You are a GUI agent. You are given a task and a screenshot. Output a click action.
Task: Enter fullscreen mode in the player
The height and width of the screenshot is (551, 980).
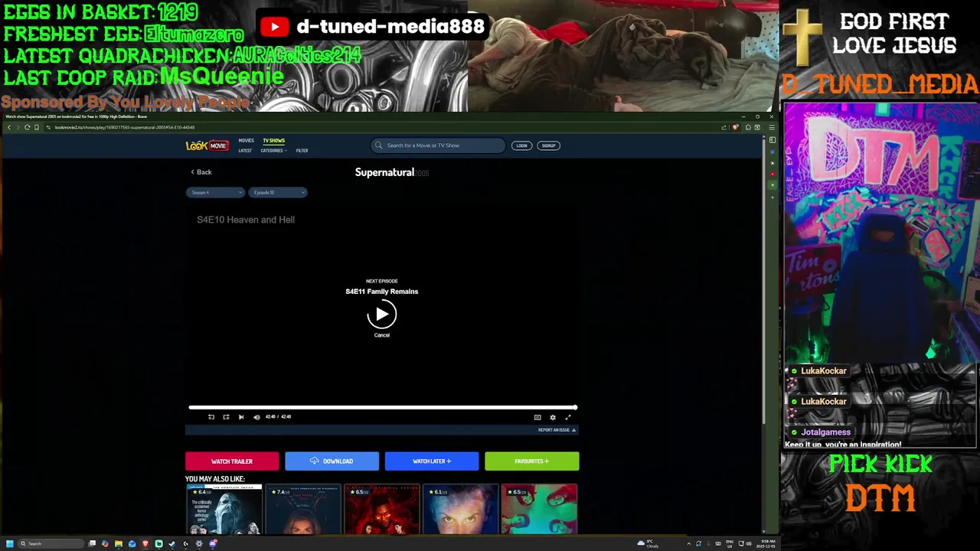coord(568,417)
